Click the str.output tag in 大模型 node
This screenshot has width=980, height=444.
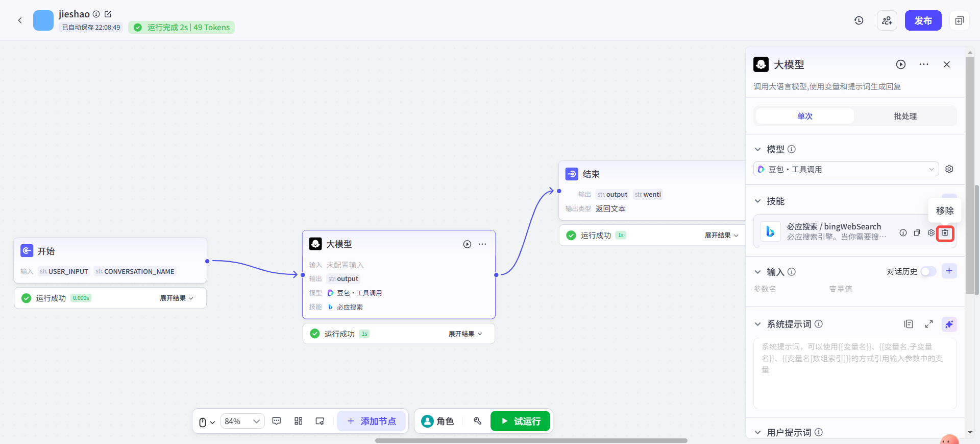pyautogui.click(x=343, y=279)
